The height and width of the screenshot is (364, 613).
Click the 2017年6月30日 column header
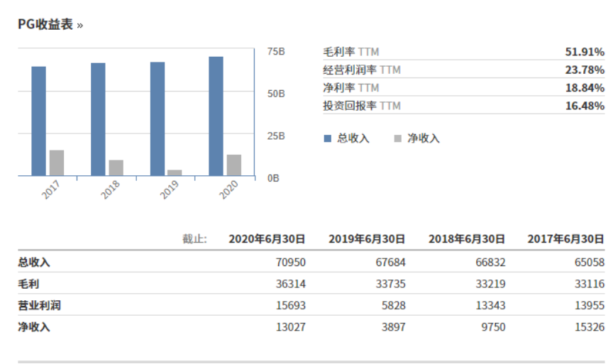(566, 239)
